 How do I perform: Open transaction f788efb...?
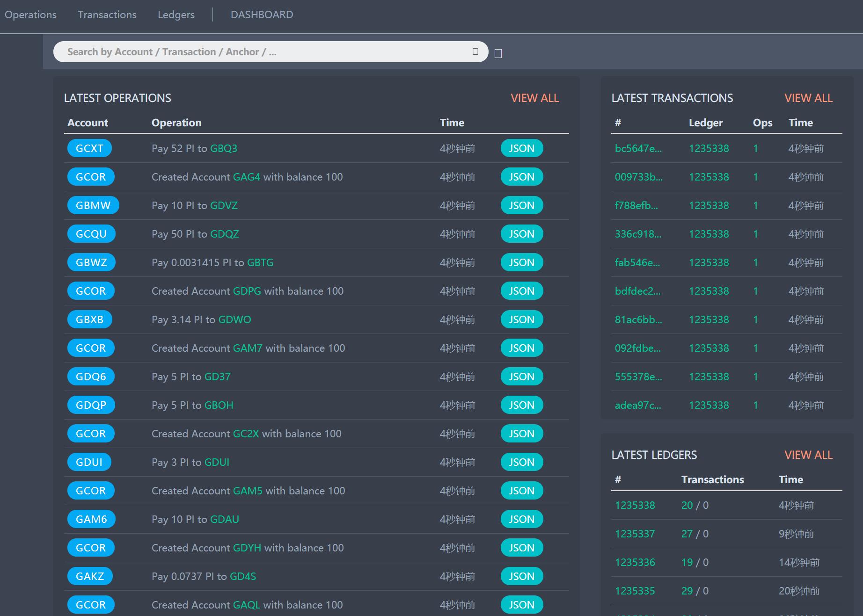(636, 205)
